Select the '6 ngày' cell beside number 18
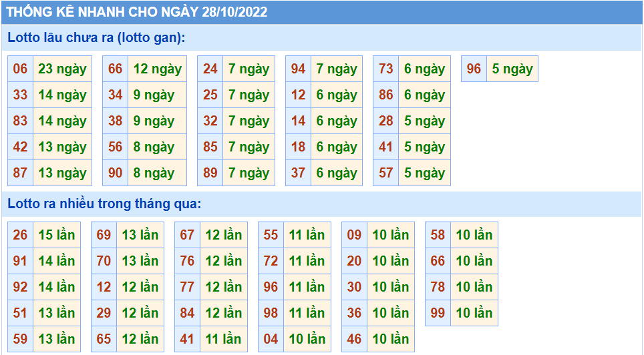644x355 pixels. coord(337,147)
